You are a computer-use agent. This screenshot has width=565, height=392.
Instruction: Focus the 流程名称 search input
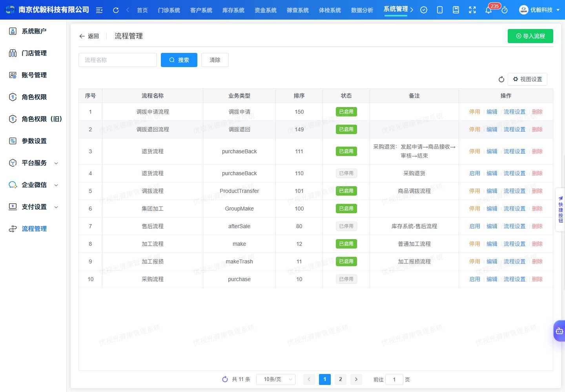tap(118, 60)
